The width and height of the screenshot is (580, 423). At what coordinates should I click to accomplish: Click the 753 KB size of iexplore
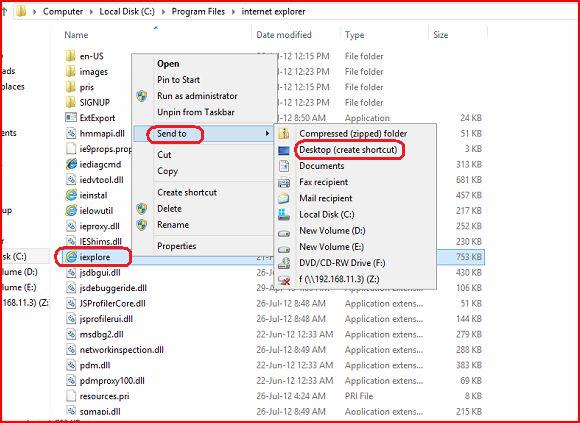click(x=469, y=257)
